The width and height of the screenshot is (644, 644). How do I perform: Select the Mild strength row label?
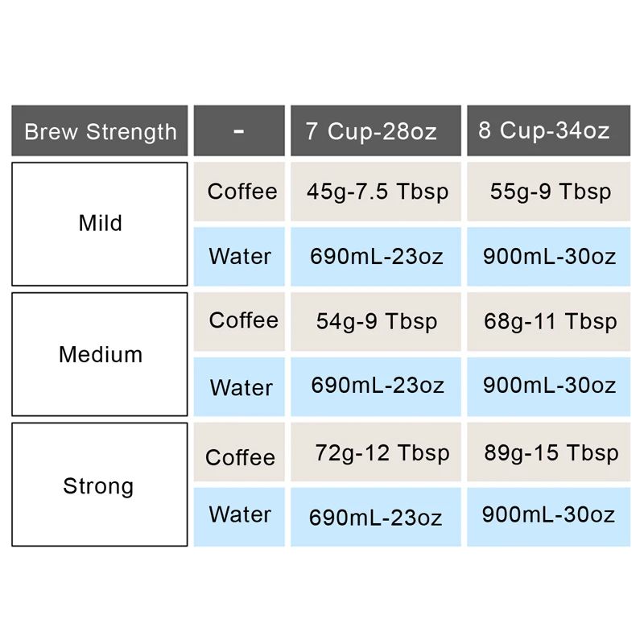[x=99, y=224]
